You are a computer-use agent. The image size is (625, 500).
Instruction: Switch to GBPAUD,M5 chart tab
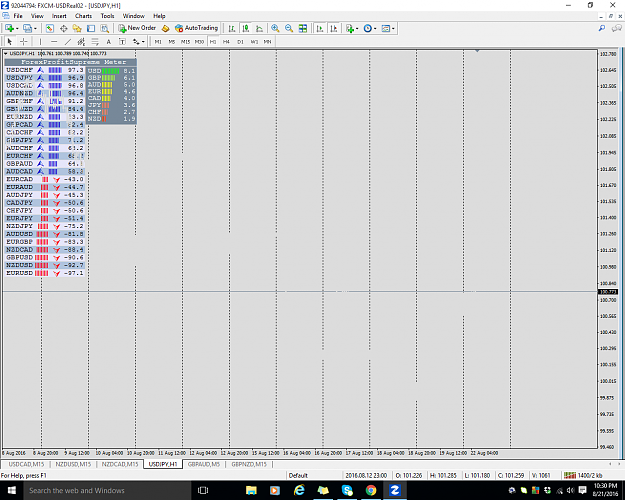(x=204, y=464)
